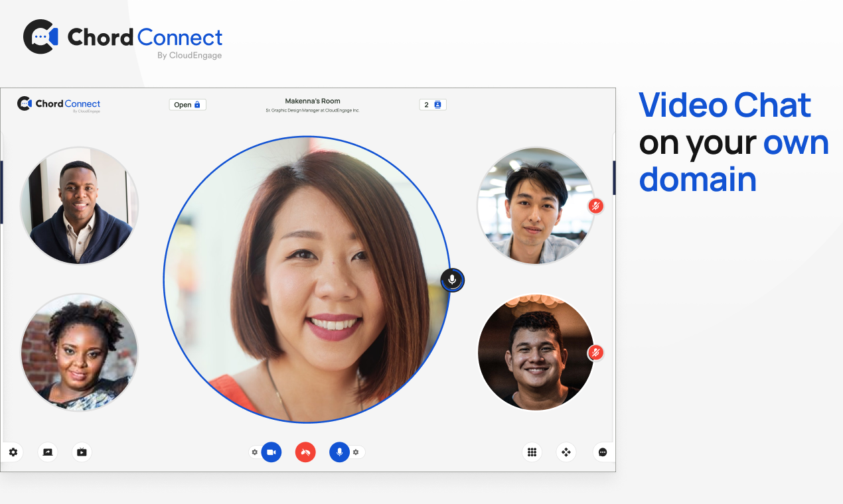Start screen sharing from the toolbar

point(48,452)
